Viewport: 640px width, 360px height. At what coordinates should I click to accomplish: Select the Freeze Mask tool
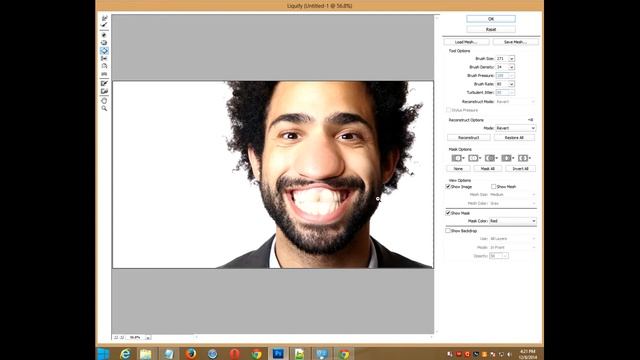[104, 83]
